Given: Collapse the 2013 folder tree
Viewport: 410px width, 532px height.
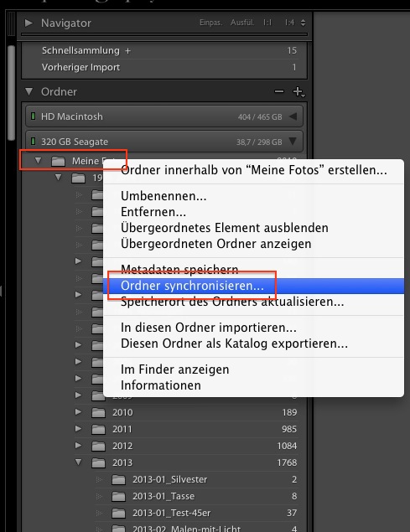Looking at the screenshot, I should coord(79,462).
